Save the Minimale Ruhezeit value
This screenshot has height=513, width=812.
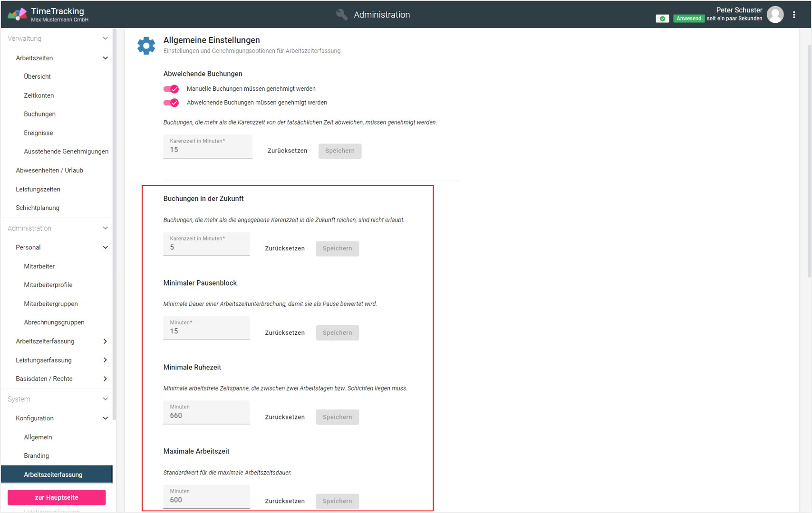pyautogui.click(x=338, y=417)
